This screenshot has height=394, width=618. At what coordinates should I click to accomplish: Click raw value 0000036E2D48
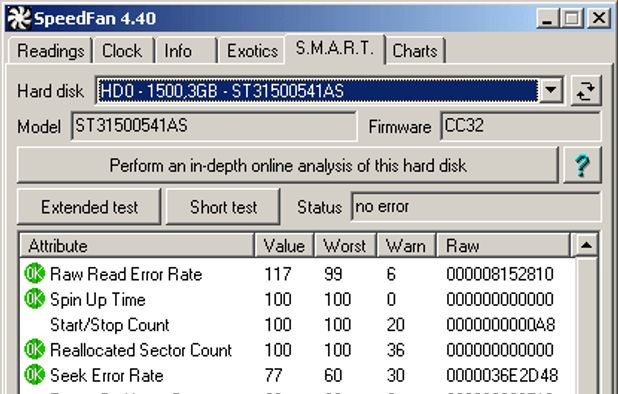pos(502,375)
